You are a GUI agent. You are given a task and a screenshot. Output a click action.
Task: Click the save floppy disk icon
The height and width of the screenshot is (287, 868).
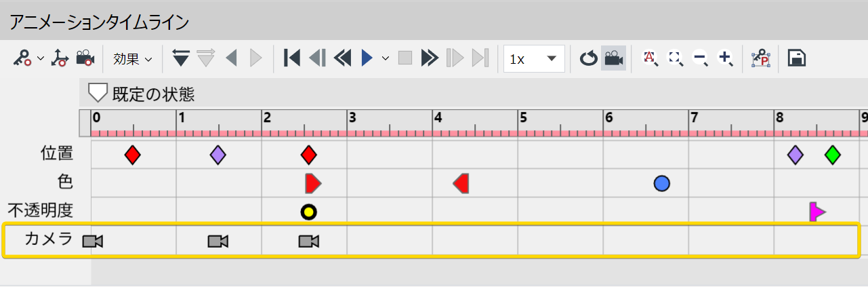pyautogui.click(x=796, y=58)
